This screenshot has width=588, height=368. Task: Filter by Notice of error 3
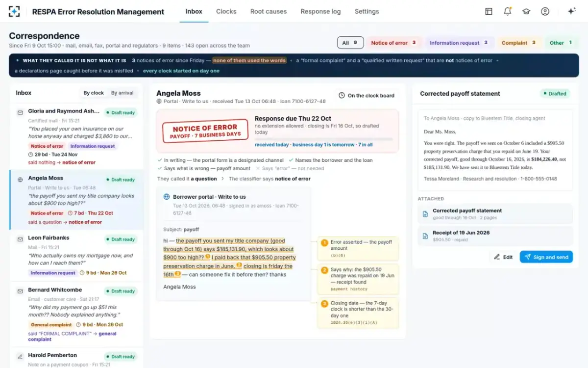click(393, 43)
